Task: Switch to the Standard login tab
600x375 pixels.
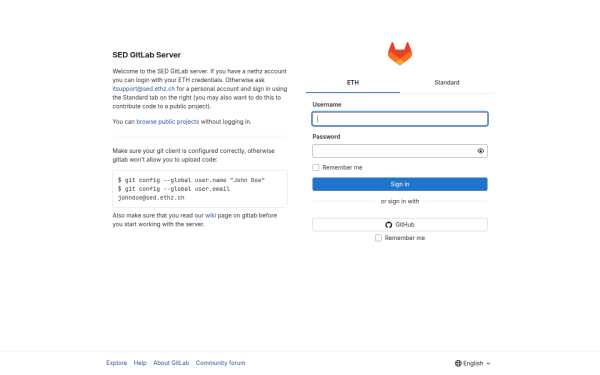Action: [447, 83]
